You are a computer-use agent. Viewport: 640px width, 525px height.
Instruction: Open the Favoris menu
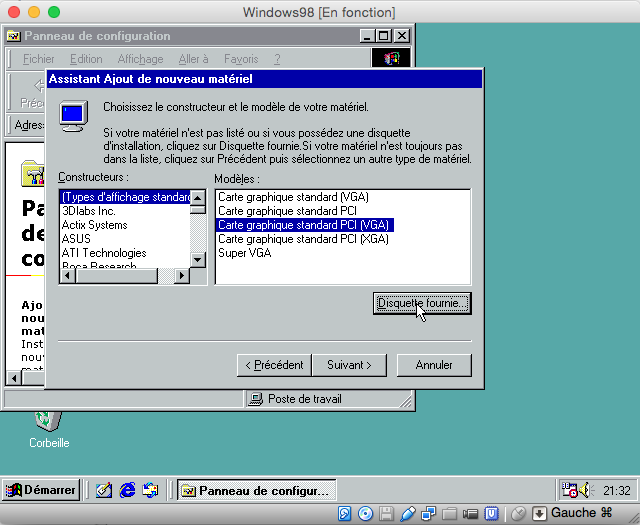(x=241, y=59)
